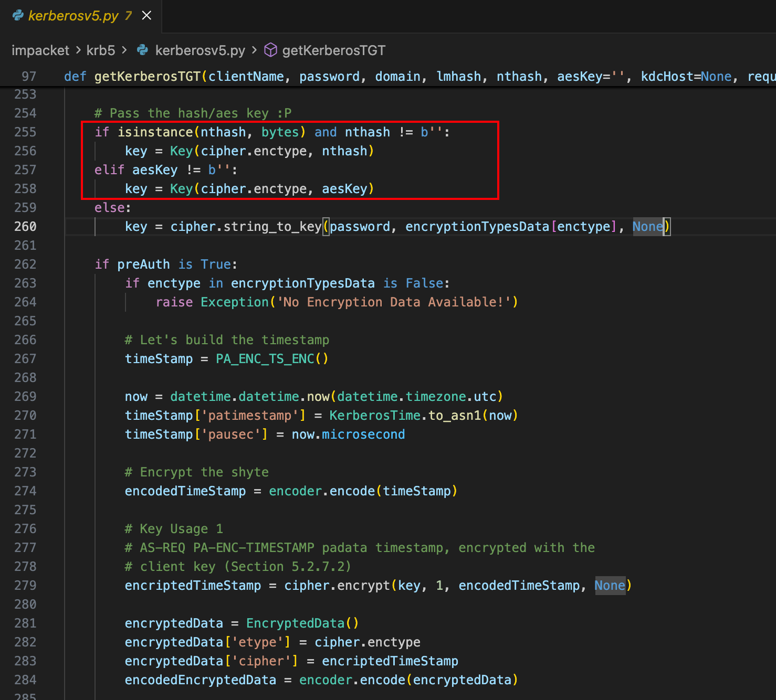
Task: Click the highlighted None on line 260
Action: click(x=647, y=227)
